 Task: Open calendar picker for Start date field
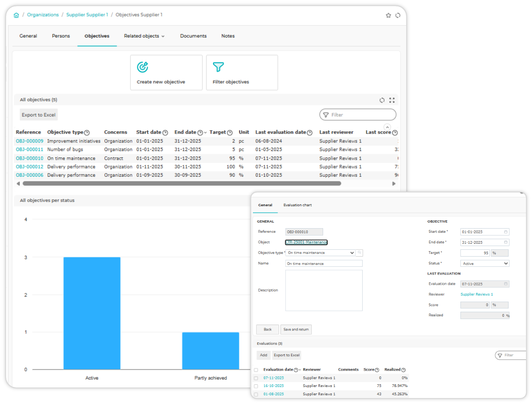(x=505, y=232)
